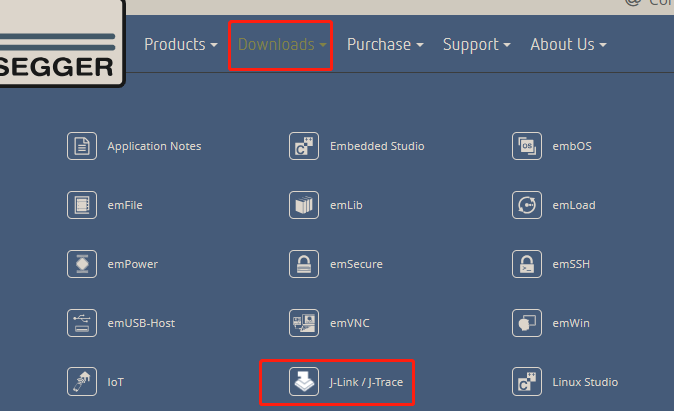Open the Downloads menu
This screenshot has width=674, height=411.
pos(282,45)
